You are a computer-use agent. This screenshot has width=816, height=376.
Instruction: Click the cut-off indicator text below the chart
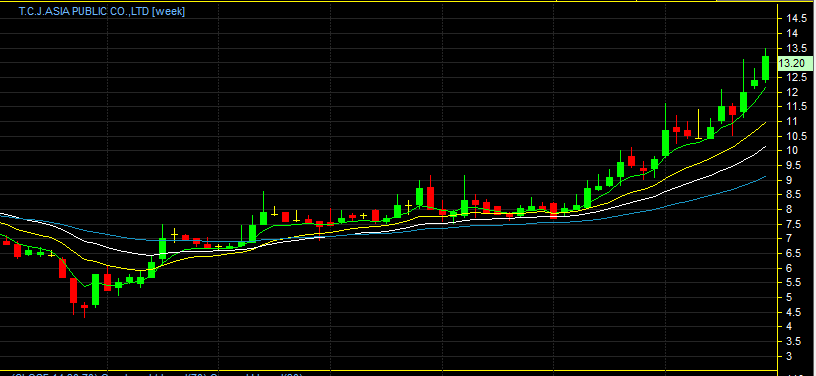click(x=156, y=374)
